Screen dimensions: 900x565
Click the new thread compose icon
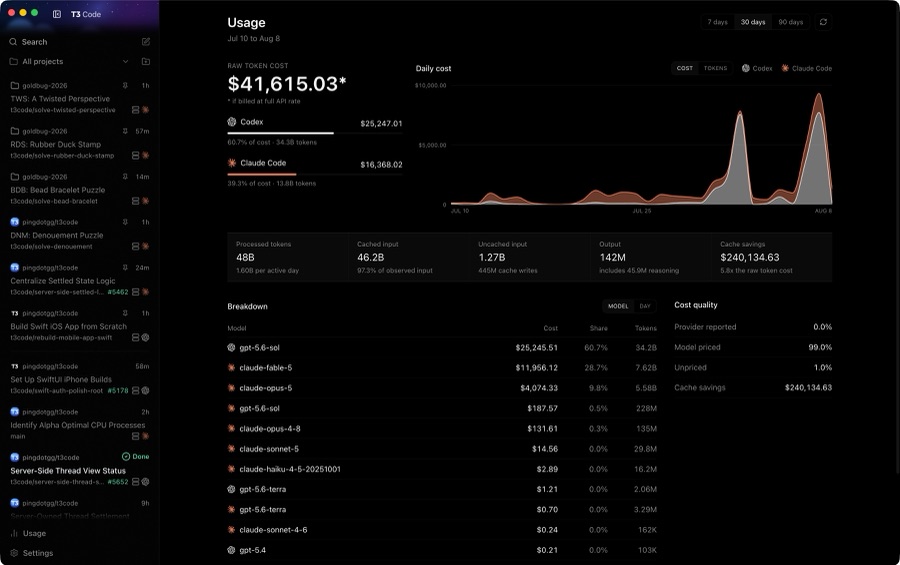point(146,41)
